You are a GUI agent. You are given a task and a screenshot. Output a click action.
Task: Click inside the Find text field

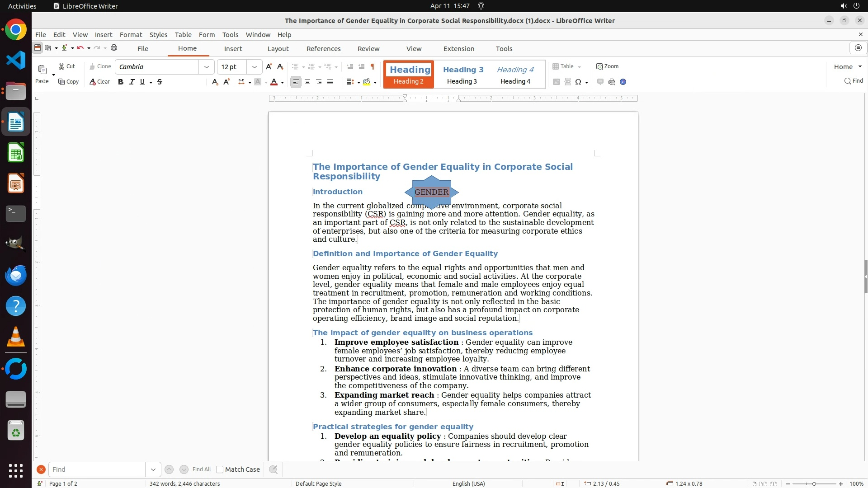pyautogui.click(x=97, y=469)
